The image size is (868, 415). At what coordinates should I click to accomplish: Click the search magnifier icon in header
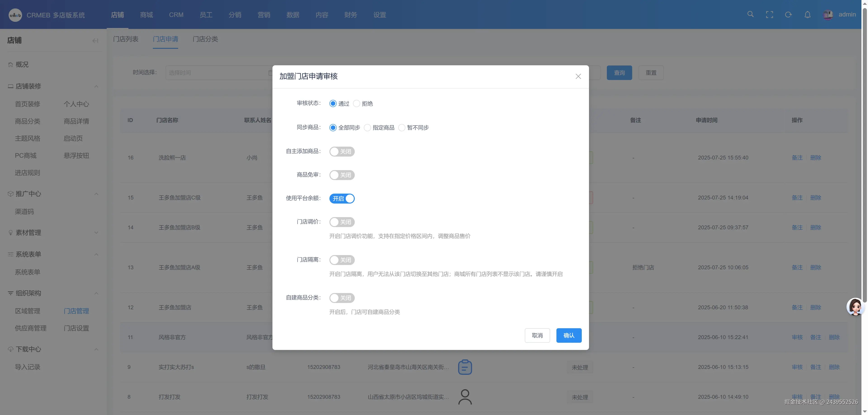click(x=750, y=14)
